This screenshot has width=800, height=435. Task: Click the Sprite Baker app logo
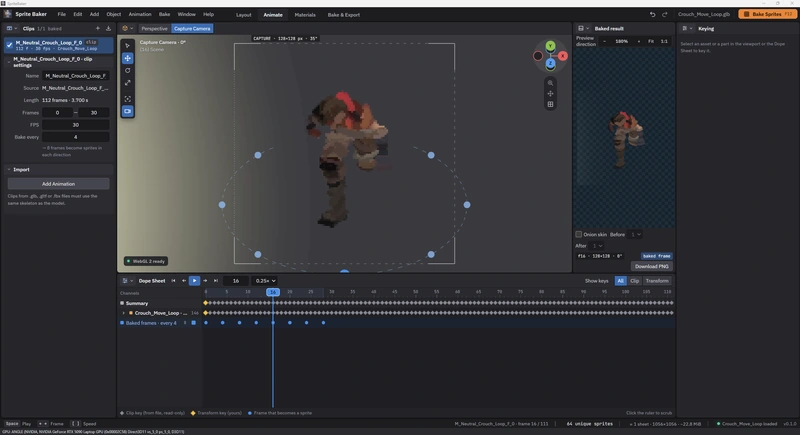click(x=8, y=14)
